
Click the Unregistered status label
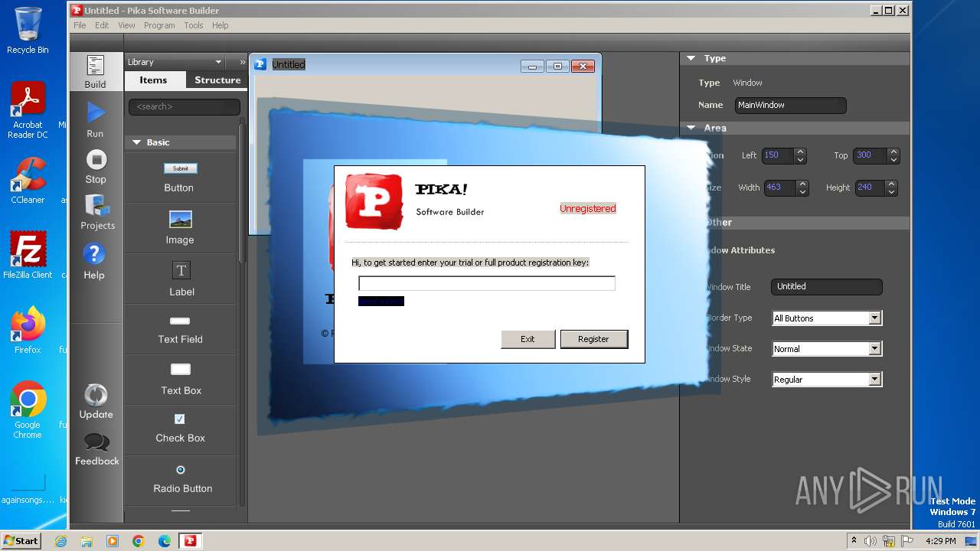(588, 208)
